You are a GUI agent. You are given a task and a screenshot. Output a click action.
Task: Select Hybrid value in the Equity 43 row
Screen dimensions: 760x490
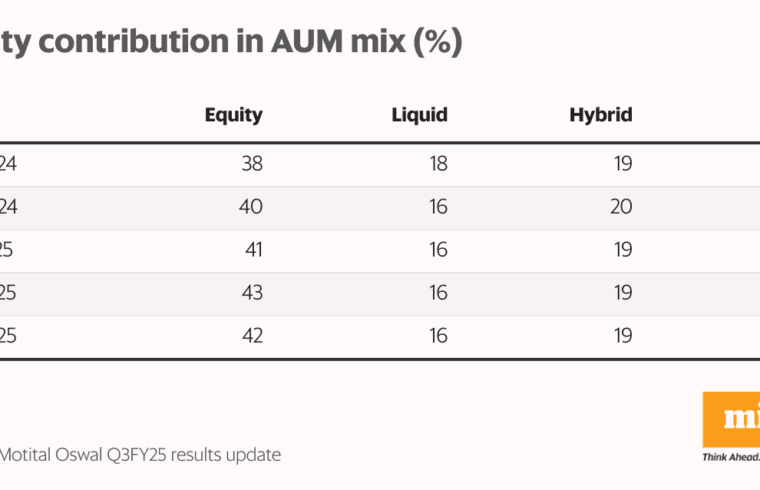point(622,293)
